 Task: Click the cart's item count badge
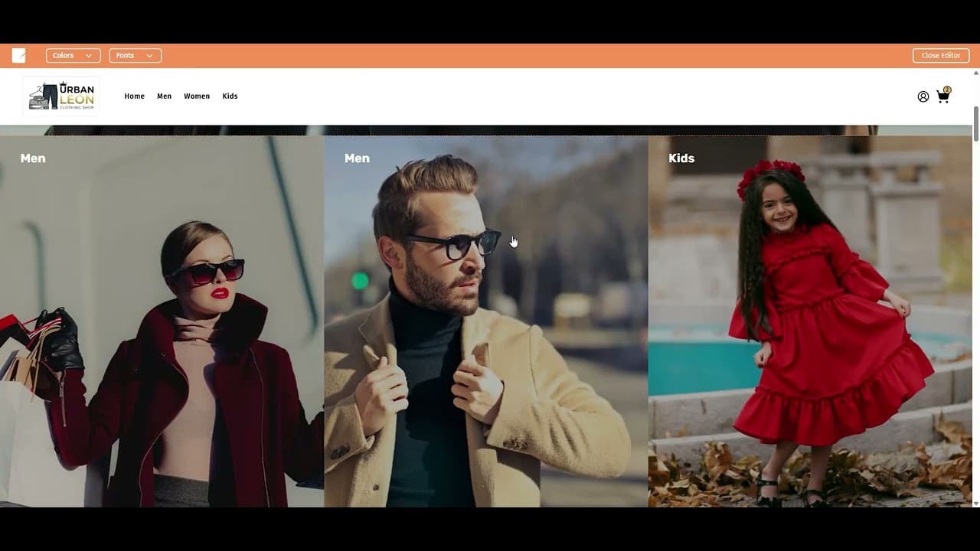pyautogui.click(x=947, y=90)
